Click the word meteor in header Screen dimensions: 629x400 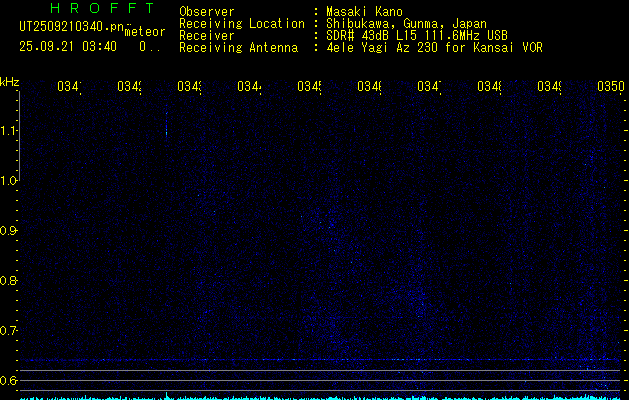[145, 32]
